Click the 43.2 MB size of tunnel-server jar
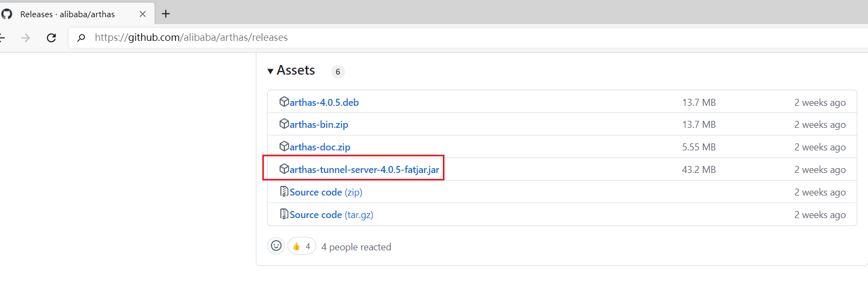 coord(699,170)
